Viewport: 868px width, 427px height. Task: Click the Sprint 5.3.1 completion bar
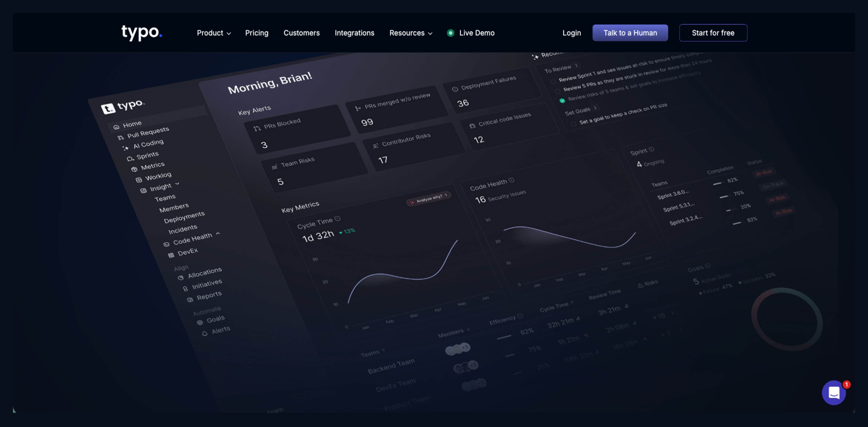click(x=724, y=196)
